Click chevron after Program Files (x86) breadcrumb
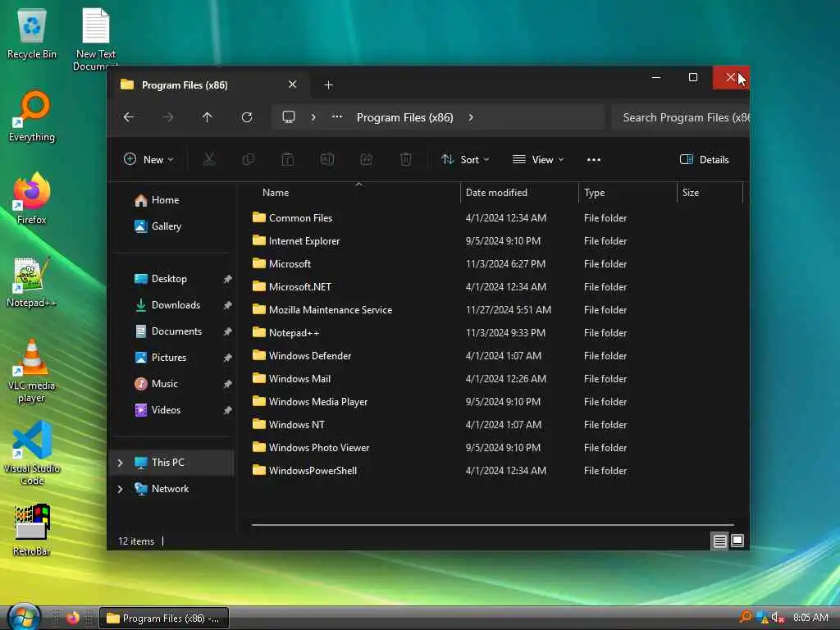The width and height of the screenshot is (840, 630). (470, 117)
